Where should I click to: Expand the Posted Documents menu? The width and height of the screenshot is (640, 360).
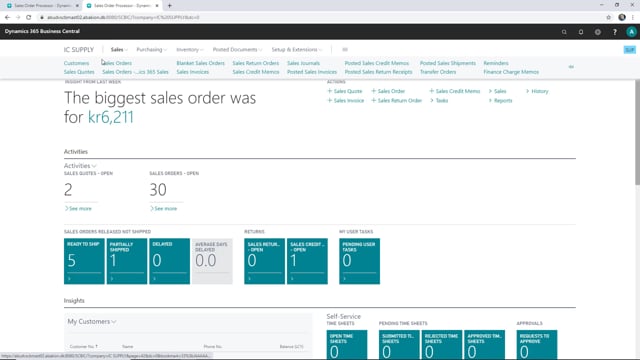pyautogui.click(x=237, y=49)
